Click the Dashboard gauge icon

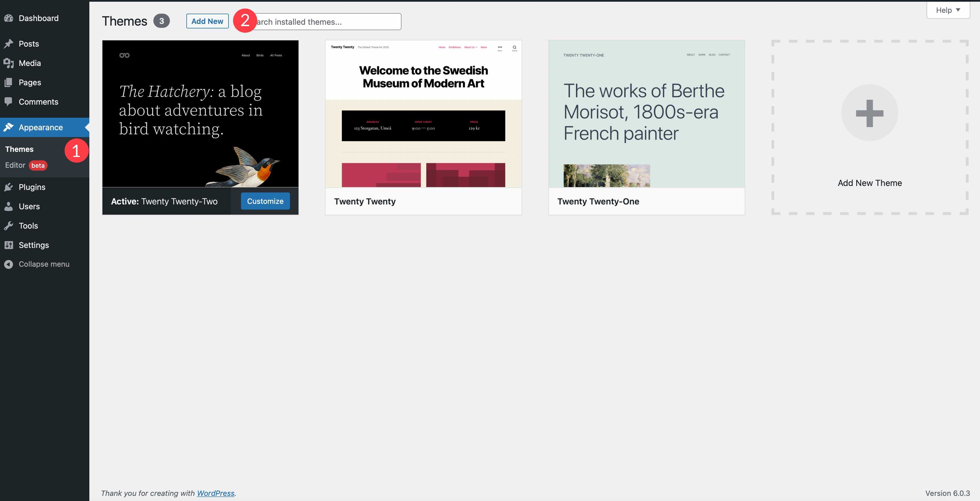[9, 18]
